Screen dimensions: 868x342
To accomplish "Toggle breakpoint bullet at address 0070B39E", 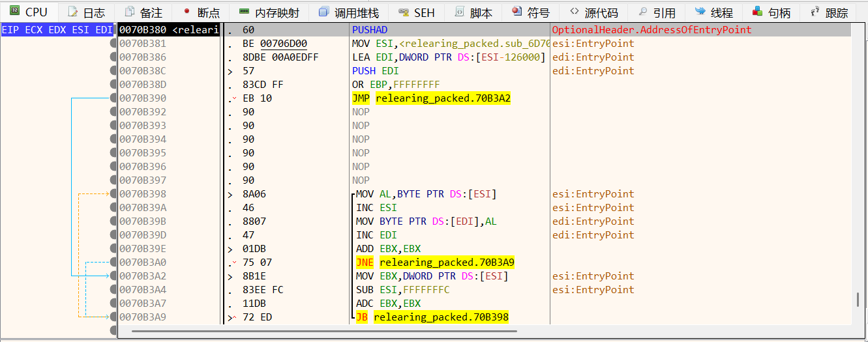I will tap(113, 249).
